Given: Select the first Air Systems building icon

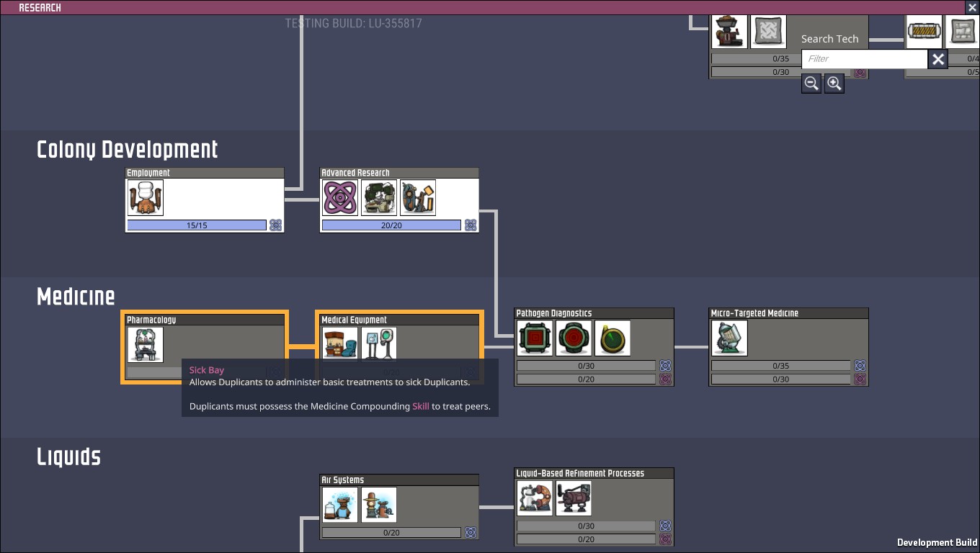Looking at the screenshot, I should (340, 505).
